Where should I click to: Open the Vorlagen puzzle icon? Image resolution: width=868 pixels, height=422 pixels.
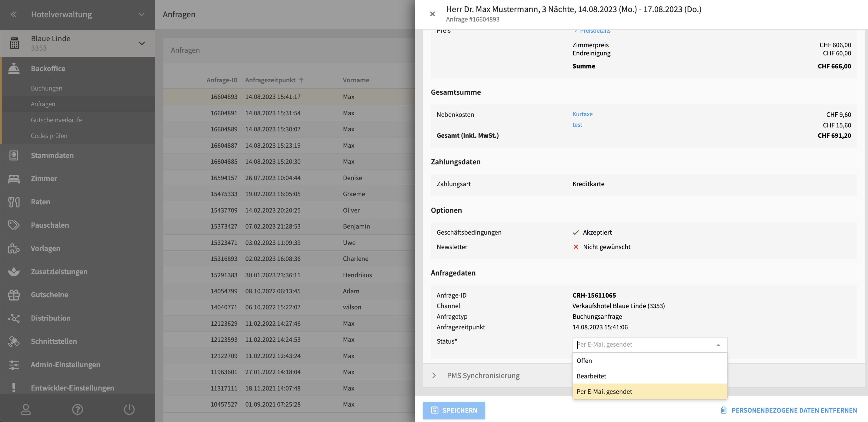tap(14, 248)
